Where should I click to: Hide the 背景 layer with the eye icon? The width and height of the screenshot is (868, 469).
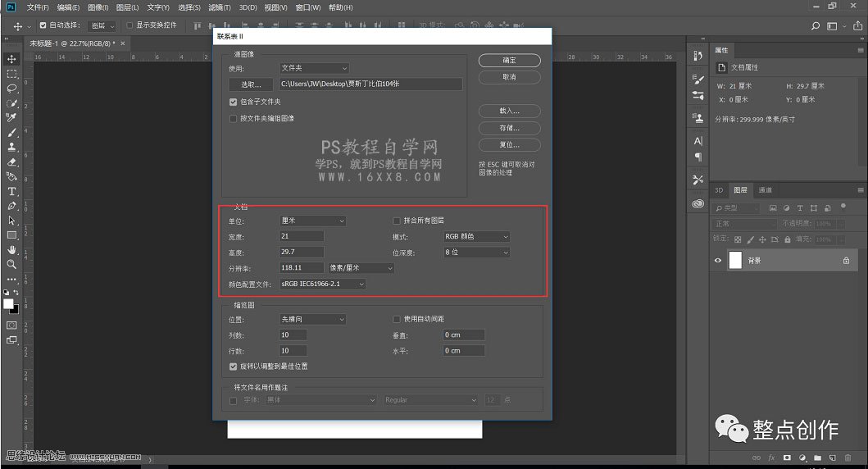[718, 260]
